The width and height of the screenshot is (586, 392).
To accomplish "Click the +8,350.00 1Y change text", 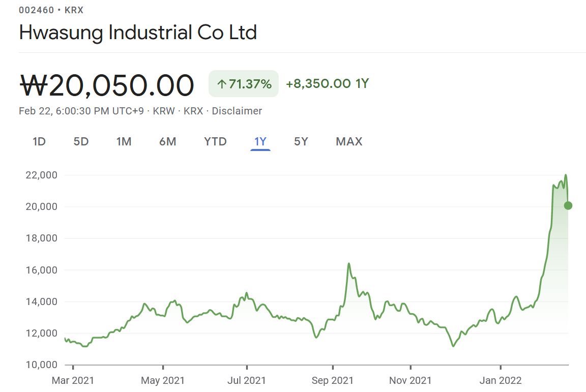I will click(x=327, y=84).
